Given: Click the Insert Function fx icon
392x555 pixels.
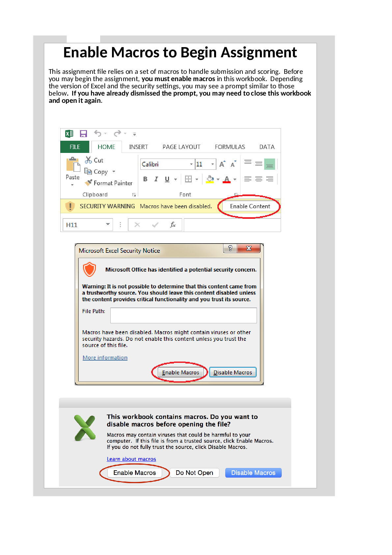Looking at the screenshot, I should coord(173,225).
